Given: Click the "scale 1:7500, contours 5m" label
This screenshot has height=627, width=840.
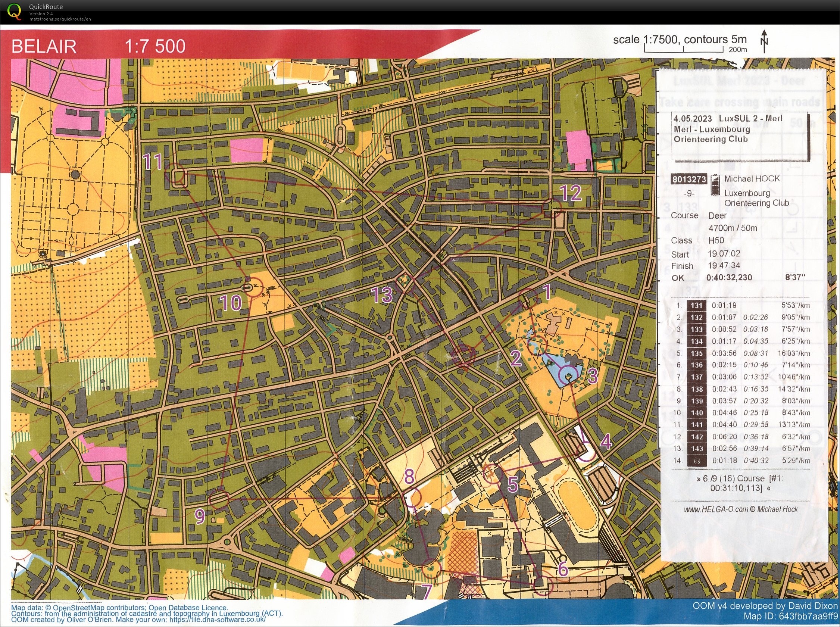Looking at the screenshot, I should click(680, 40).
